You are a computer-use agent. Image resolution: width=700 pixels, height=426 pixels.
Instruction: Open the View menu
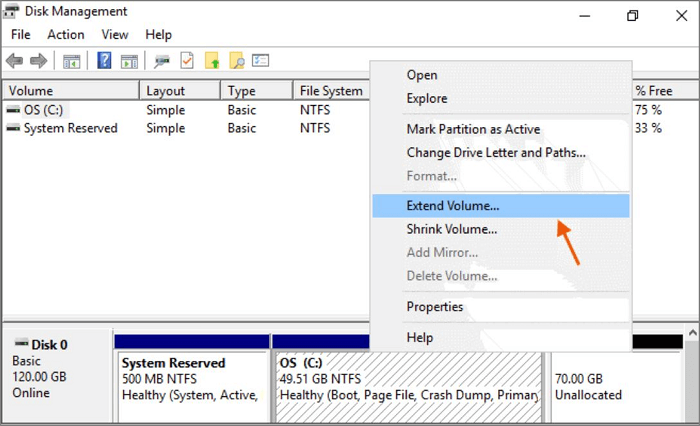(x=115, y=34)
